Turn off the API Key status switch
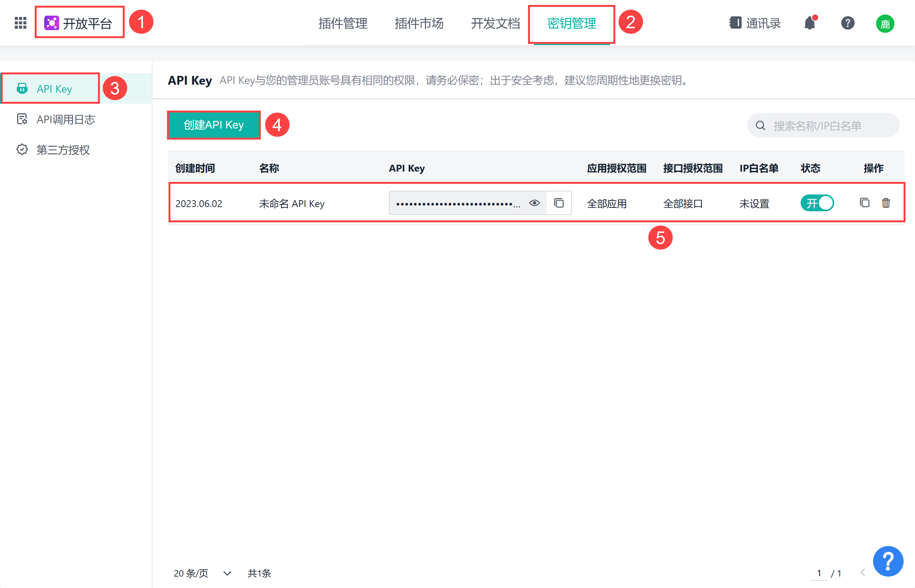 pyautogui.click(x=817, y=203)
